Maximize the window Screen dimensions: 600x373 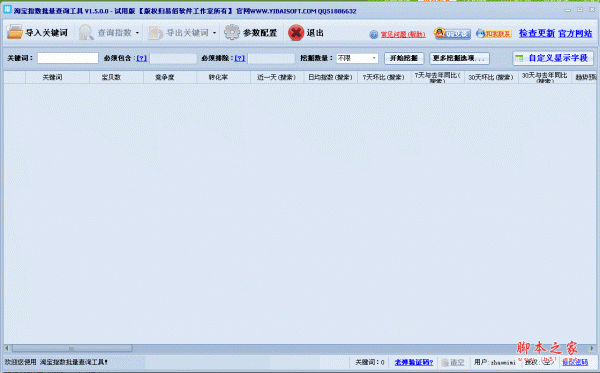coord(580,10)
